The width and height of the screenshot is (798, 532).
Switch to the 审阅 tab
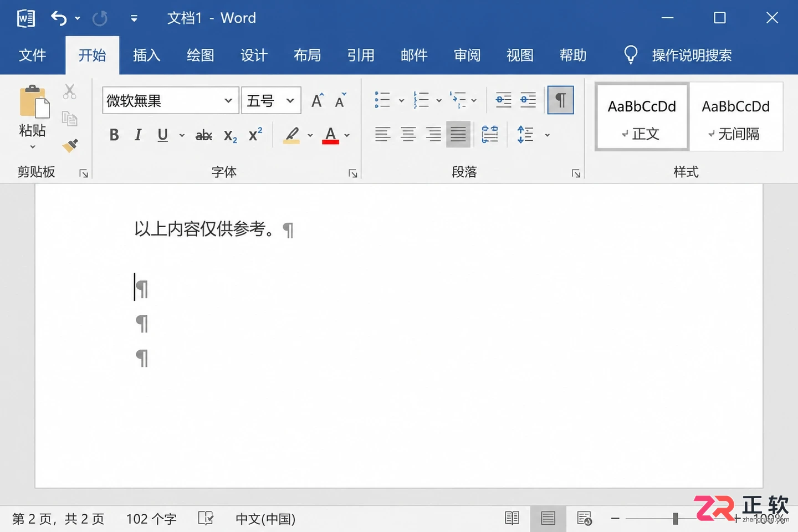click(467, 55)
